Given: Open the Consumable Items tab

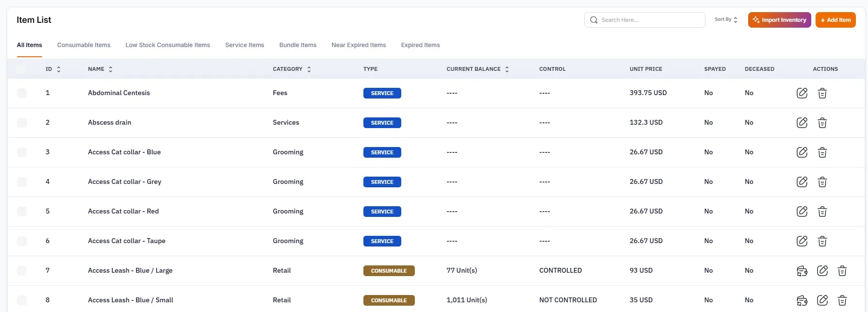Looking at the screenshot, I should (84, 45).
